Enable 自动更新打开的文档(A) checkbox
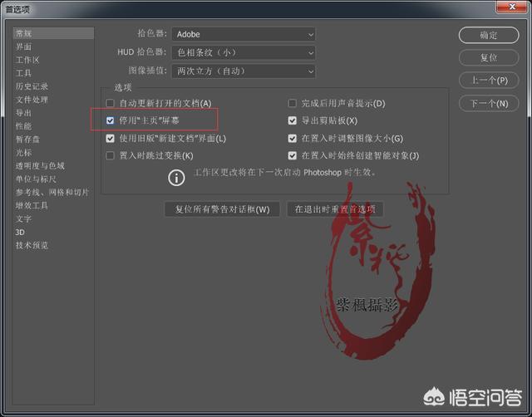Screen dimensions: 532x417 click(x=110, y=103)
